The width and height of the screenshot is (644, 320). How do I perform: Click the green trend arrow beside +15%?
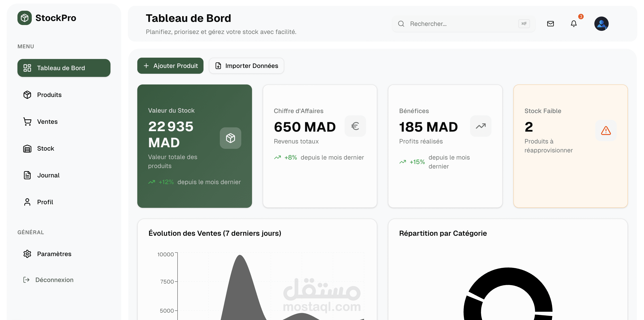click(x=403, y=162)
